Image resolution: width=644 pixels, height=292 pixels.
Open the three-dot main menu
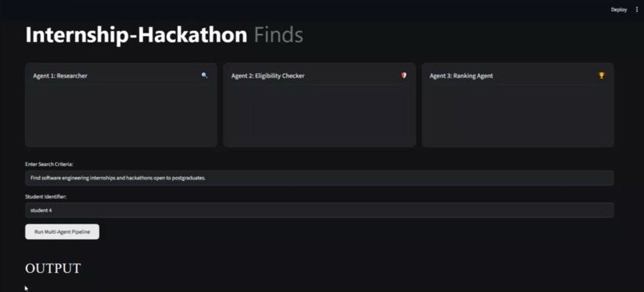(637, 10)
